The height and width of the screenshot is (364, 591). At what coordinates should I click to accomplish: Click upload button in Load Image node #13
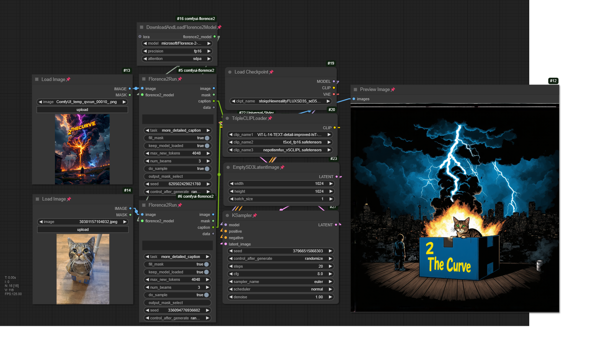(x=82, y=110)
